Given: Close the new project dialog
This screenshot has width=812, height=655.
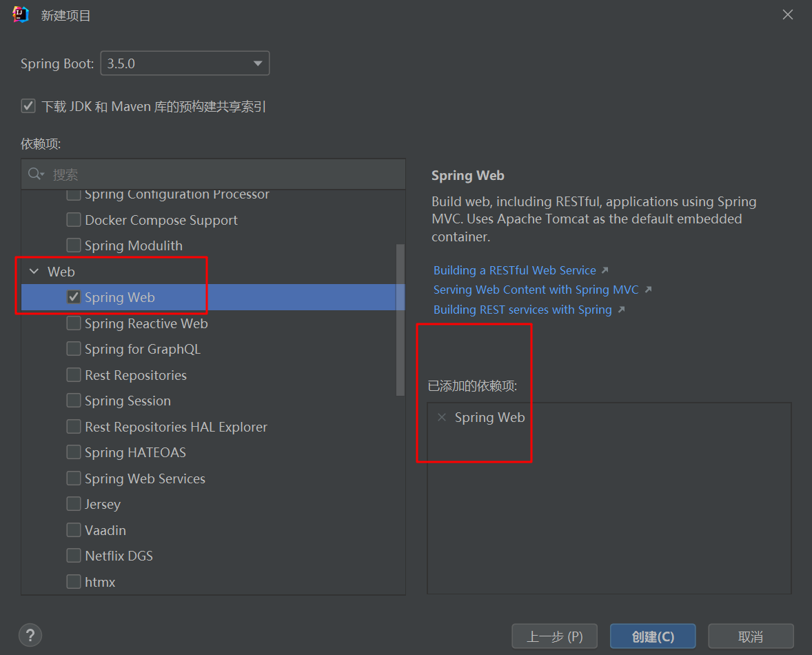Looking at the screenshot, I should (788, 14).
